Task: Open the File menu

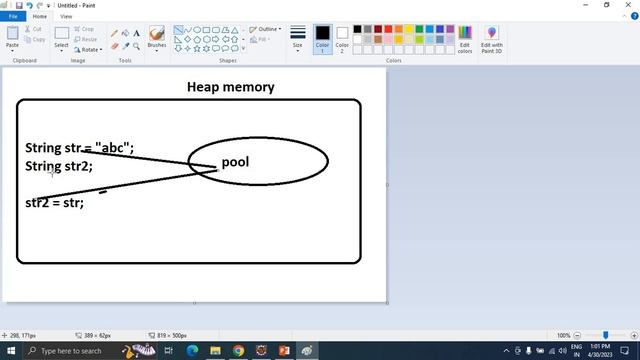Action: pos(13,16)
